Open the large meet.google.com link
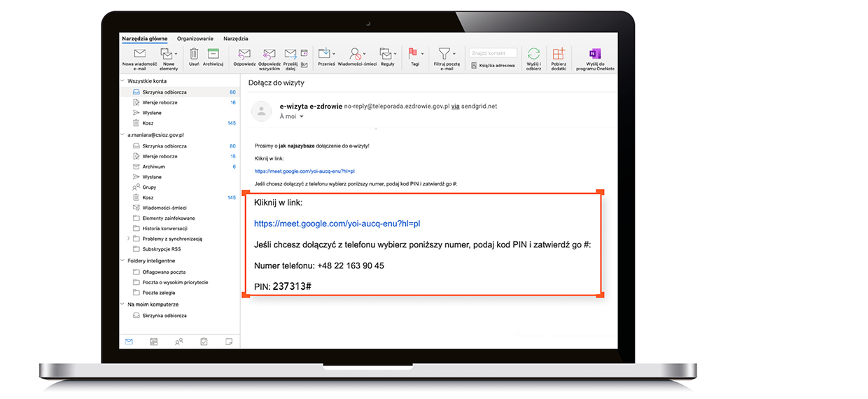The height and width of the screenshot is (399, 868). [x=337, y=224]
